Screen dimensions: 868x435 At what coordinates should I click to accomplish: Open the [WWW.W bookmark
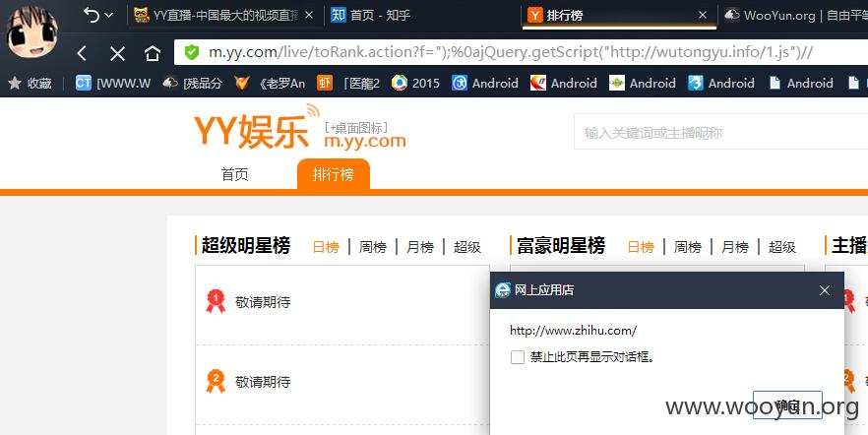(x=113, y=83)
